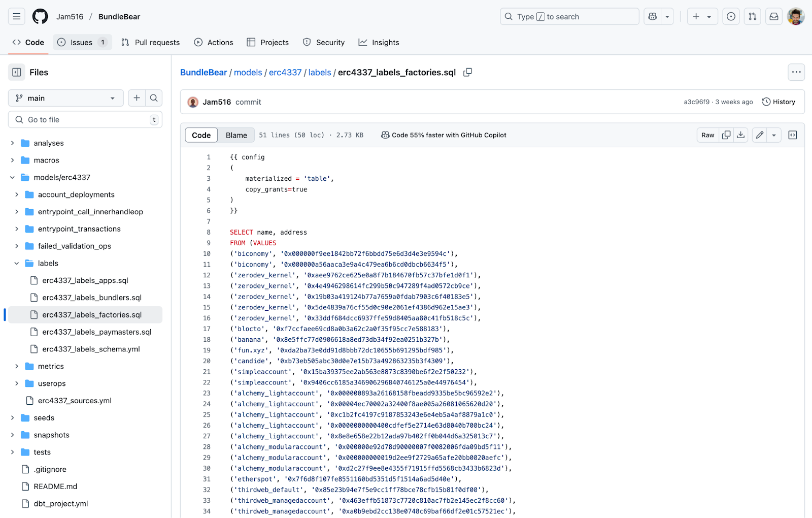The image size is (812, 518).
Task: Go to the GitHub homepage logo
Action: click(40, 17)
